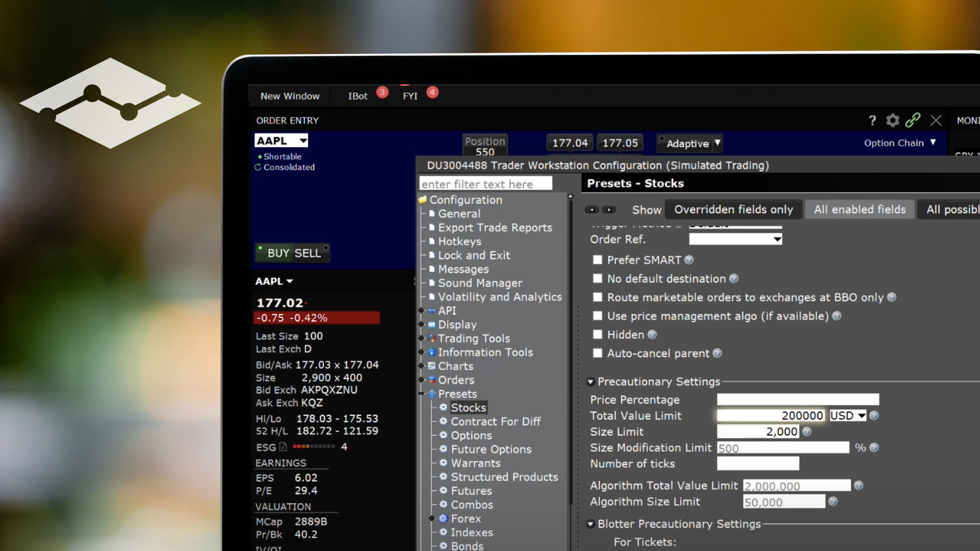Open Order Entry settings gear icon
The width and height of the screenshot is (980, 551).
892,120
